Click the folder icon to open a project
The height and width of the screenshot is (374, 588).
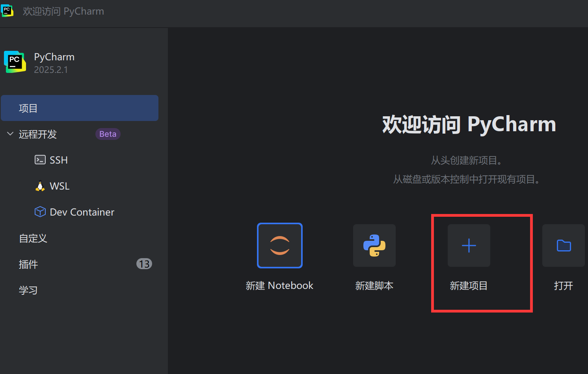click(564, 246)
